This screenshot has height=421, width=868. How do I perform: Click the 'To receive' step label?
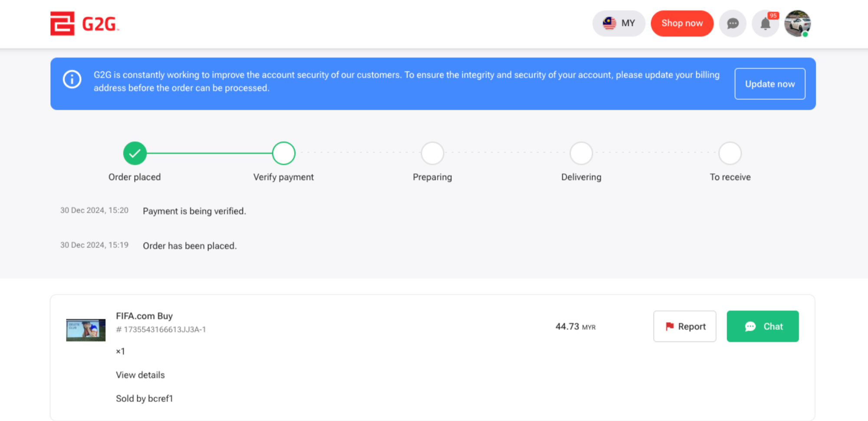(x=730, y=177)
